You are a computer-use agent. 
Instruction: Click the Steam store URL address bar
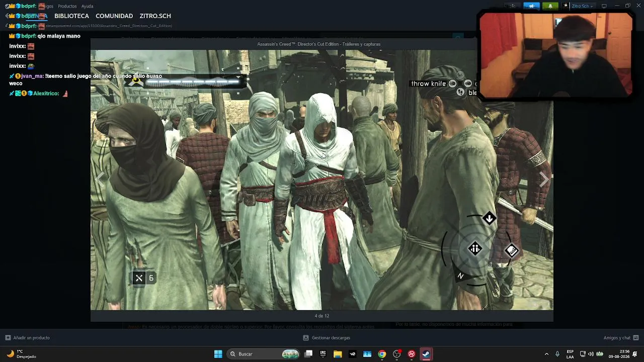point(109,26)
